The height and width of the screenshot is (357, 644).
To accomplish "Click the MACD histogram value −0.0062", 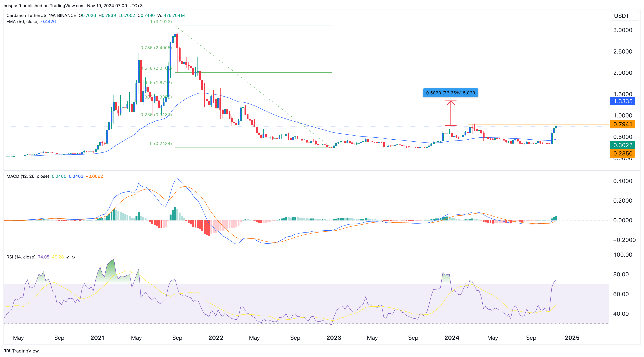I will click(94, 176).
